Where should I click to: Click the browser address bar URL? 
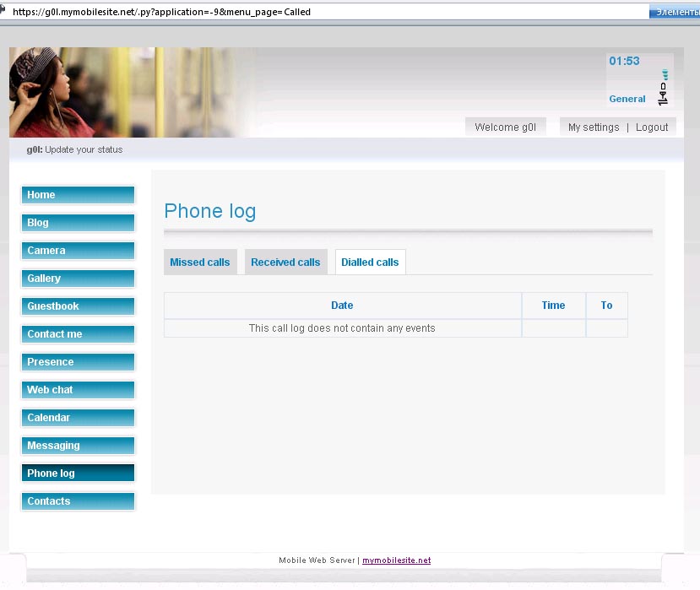coord(161,12)
